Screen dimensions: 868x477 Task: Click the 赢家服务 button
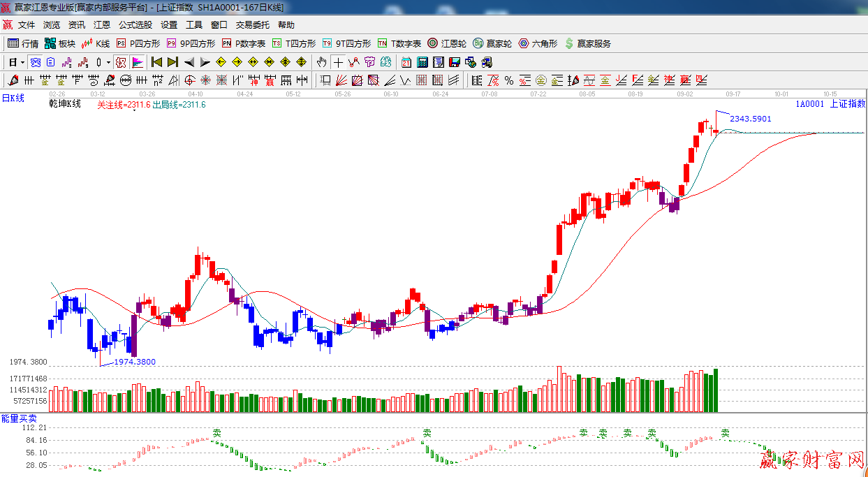tap(587, 43)
